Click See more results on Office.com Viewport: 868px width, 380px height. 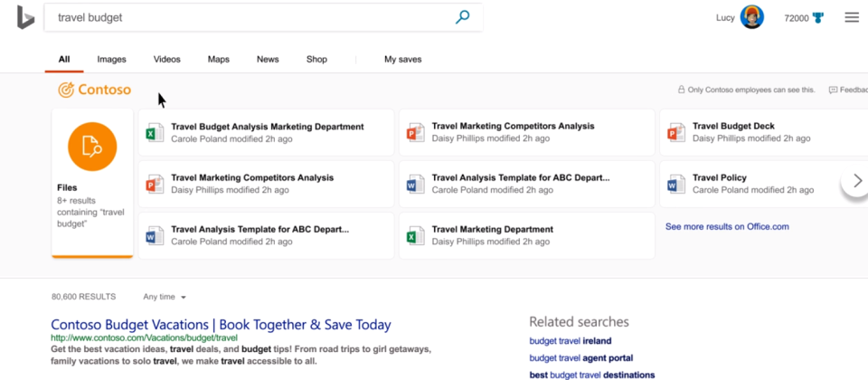pos(727,226)
